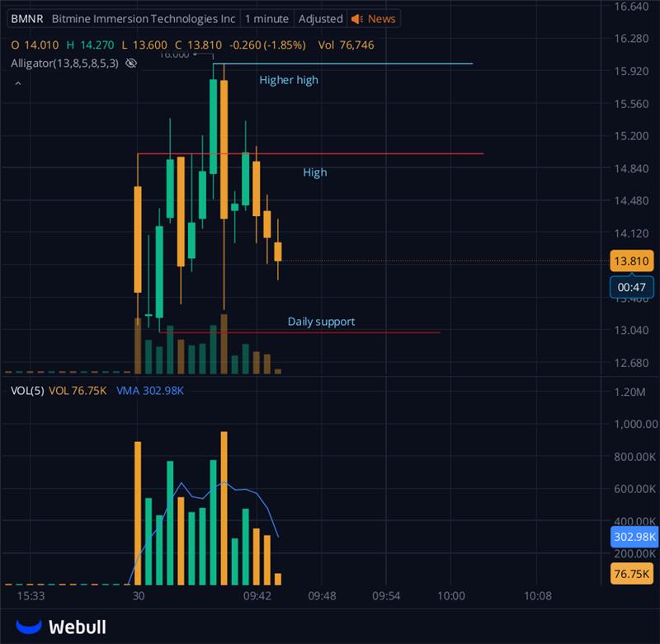The height and width of the screenshot is (644, 660).
Task: Click the Alligator(13,8,5,8,5,3) indicator label
Action: [65, 63]
